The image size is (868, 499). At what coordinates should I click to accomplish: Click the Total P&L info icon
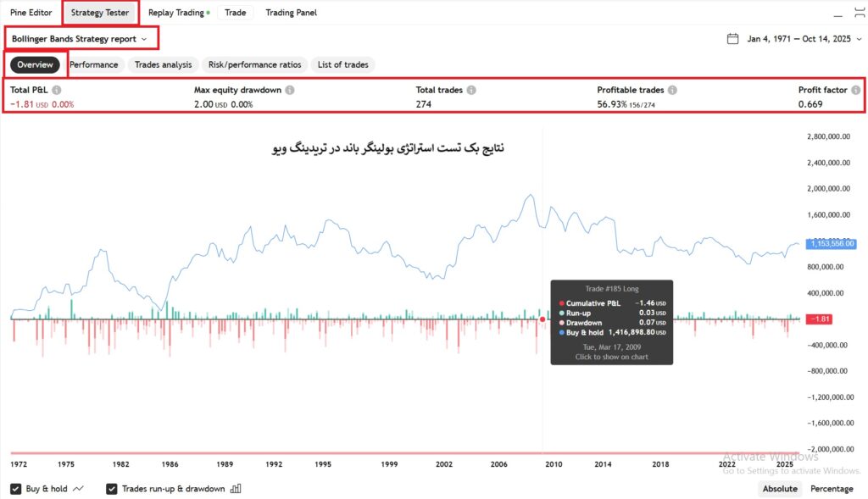(56, 90)
